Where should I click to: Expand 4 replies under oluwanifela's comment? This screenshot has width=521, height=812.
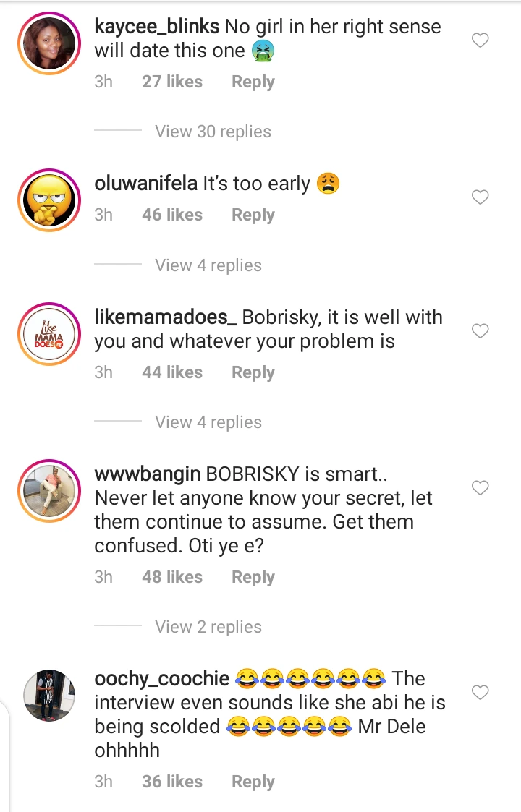(x=208, y=265)
